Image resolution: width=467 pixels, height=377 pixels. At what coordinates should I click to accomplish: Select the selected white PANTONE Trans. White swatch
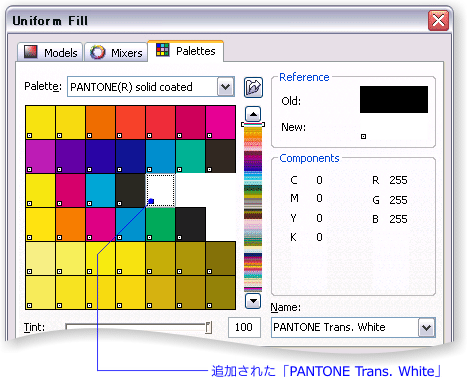click(161, 190)
